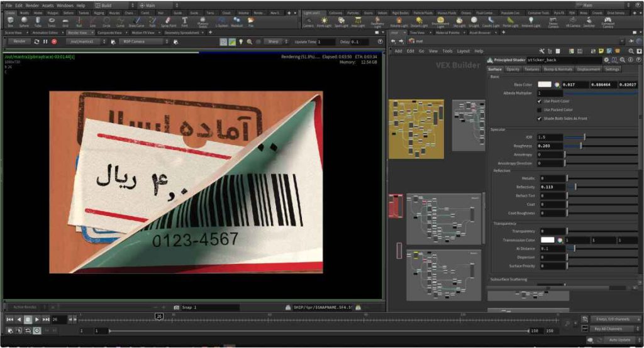Image resolution: width=644 pixels, height=348 pixels.
Task: Switch to the Opacity tab
Action: point(513,69)
